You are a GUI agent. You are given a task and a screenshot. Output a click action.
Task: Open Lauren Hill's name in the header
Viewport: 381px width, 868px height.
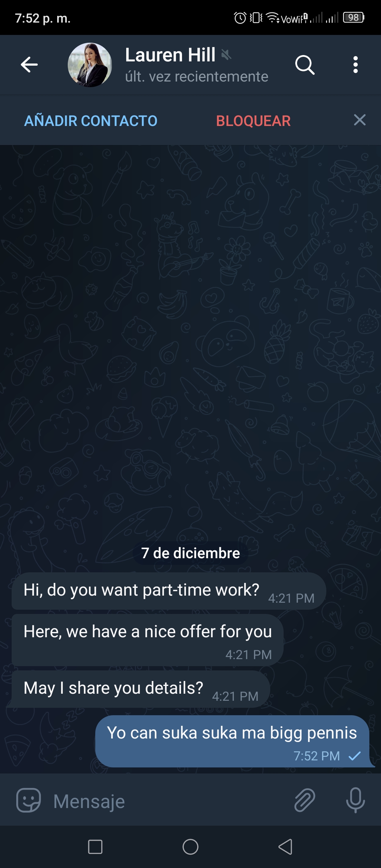click(x=170, y=55)
